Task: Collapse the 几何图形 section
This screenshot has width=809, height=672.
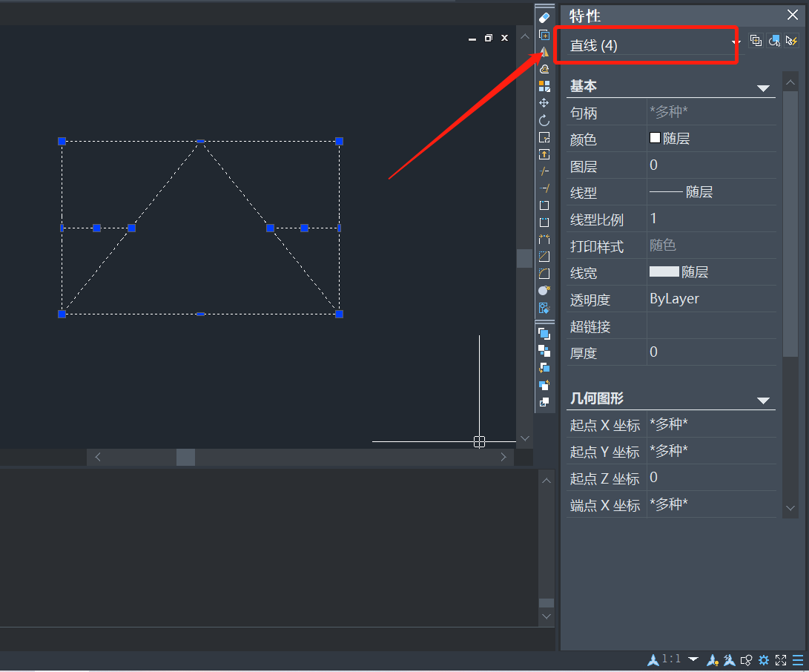Action: pyautogui.click(x=763, y=401)
